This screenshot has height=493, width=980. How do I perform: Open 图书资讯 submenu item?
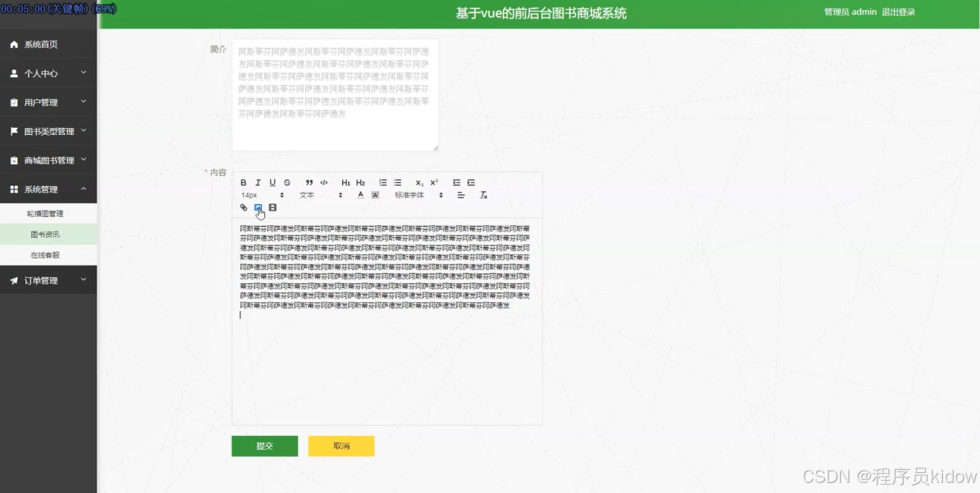pyautogui.click(x=49, y=235)
